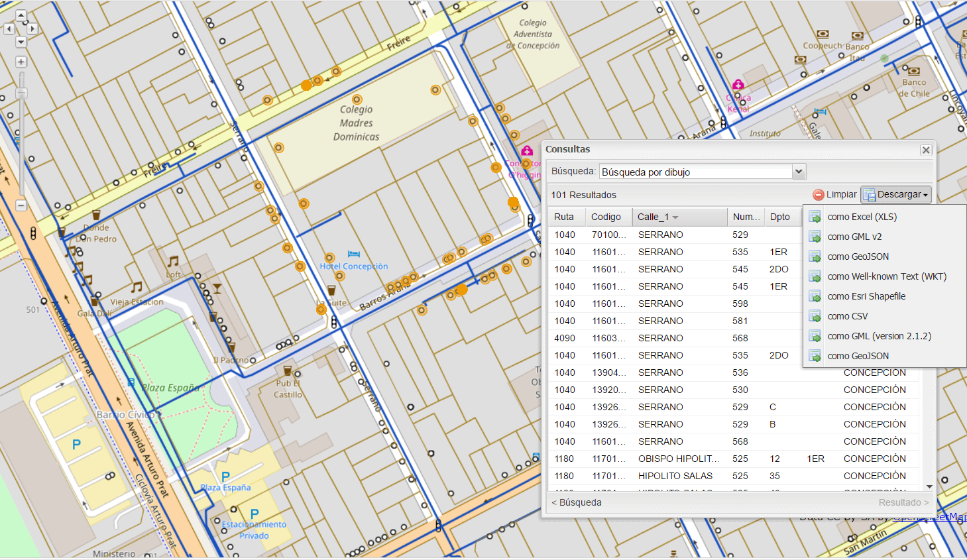The width and height of the screenshot is (967, 560).
Task: Collapse the Descargar download menu
Action: pyautogui.click(x=896, y=194)
